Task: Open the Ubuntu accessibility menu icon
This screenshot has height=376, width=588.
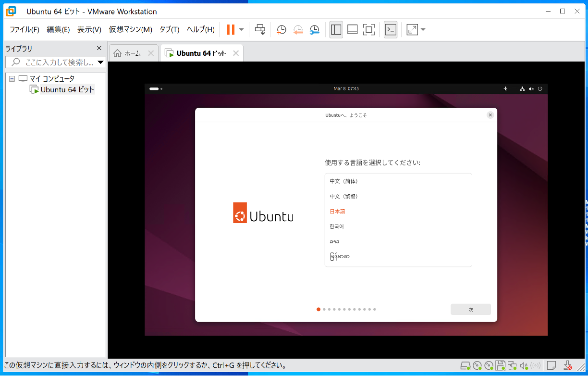Action: point(505,88)
